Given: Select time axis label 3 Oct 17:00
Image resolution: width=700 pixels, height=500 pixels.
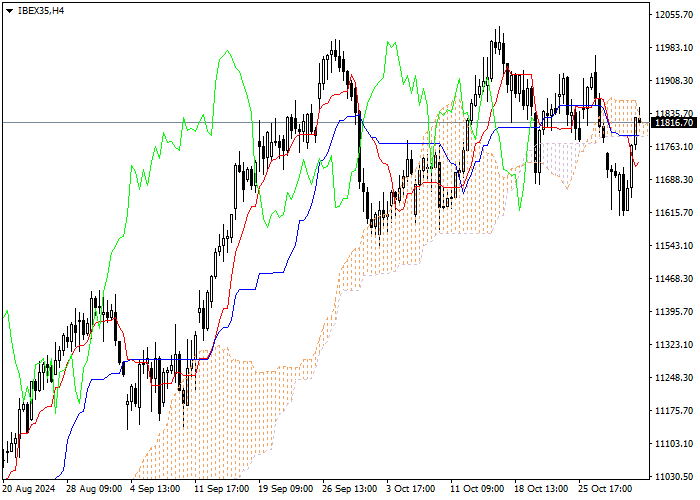Looking at the screenshot, I should click(411, 489).
